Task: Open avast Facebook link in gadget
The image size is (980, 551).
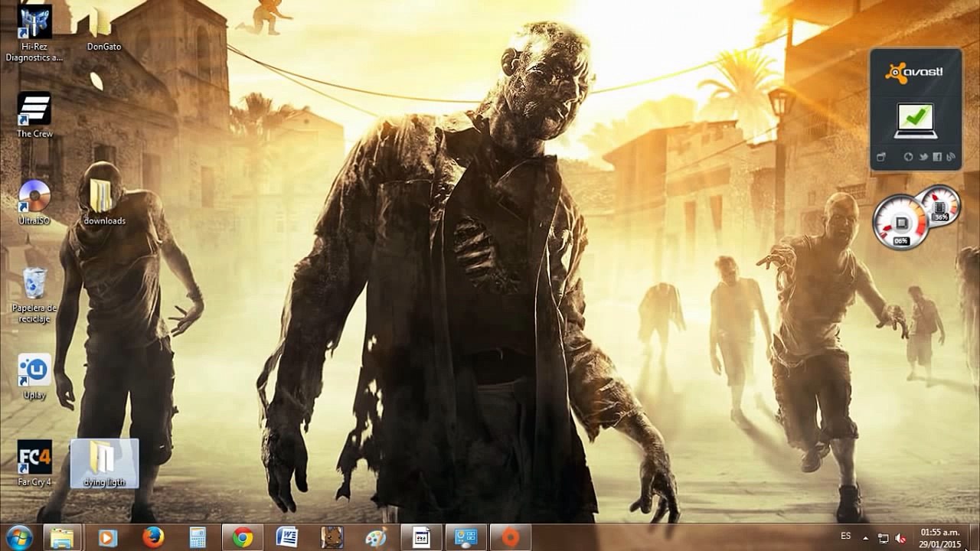Action: coord(936,157)
